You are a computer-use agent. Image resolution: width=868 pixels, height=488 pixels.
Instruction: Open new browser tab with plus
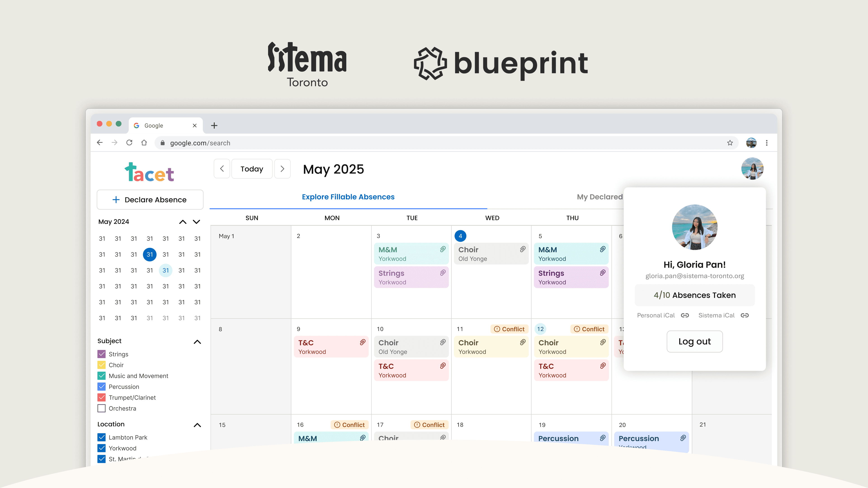214,126
